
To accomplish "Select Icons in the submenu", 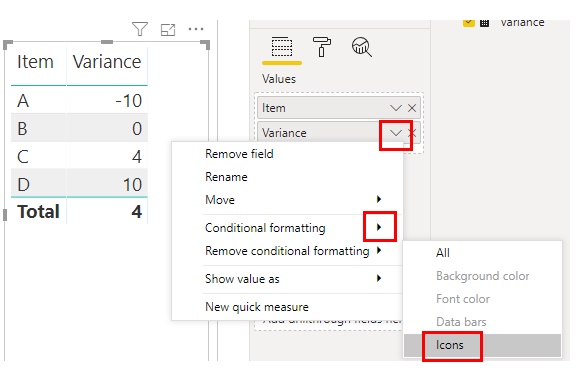I will 482,345.
